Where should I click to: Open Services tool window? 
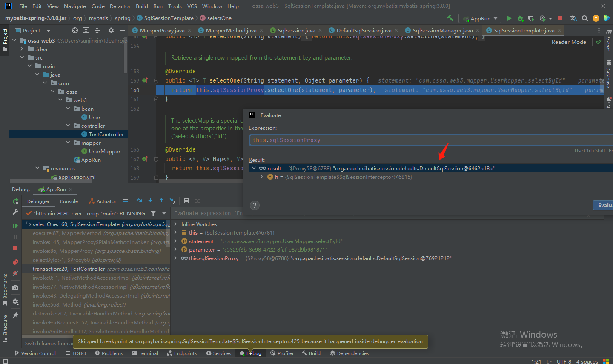[x=219, y=353]
